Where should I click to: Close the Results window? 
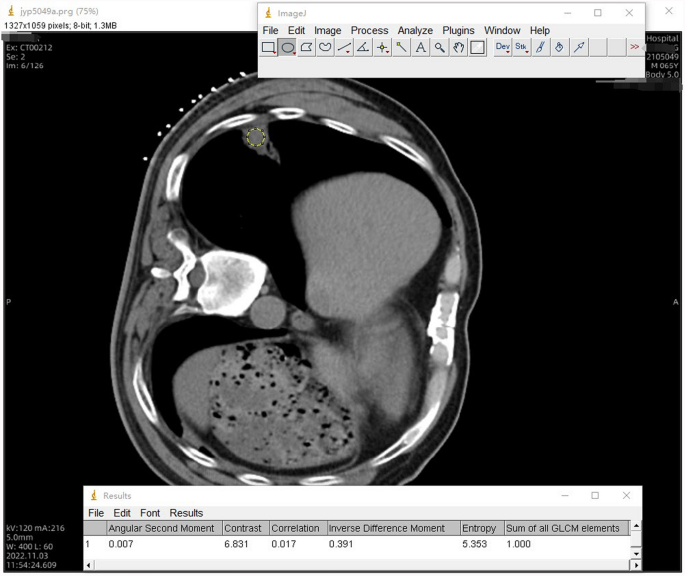point(626,496)
